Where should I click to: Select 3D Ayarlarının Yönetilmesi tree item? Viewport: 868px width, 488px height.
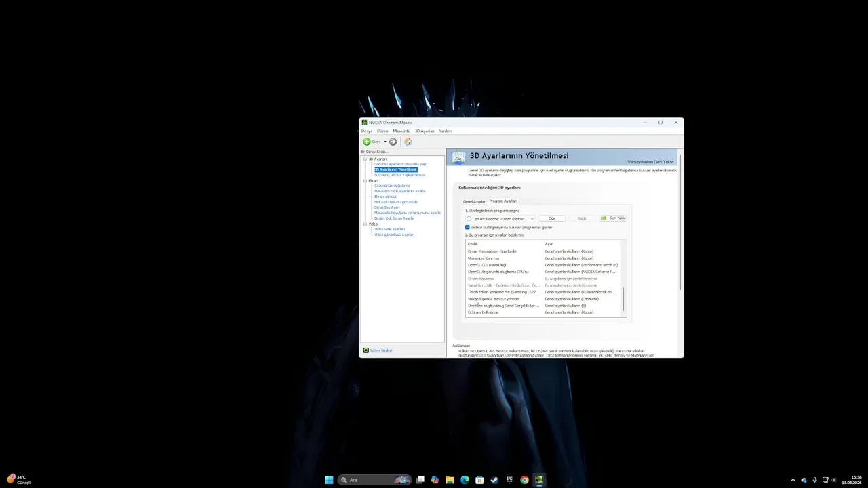tap(395, 169)
